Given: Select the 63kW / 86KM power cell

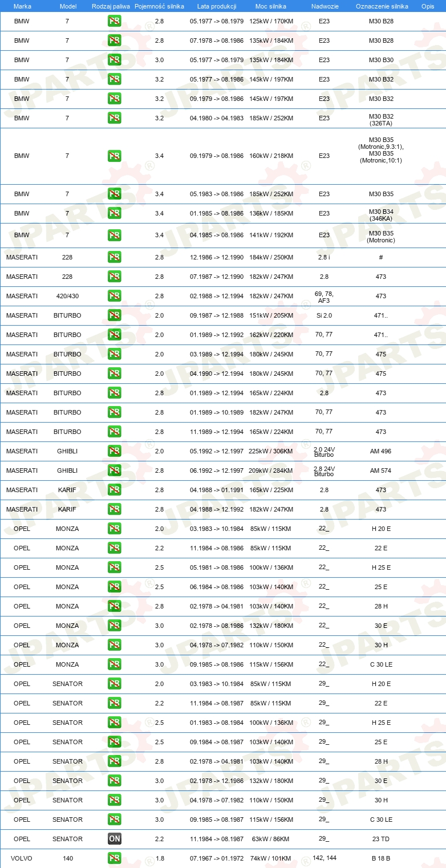Looking at the screenshot, I should (x=270, y=839).
